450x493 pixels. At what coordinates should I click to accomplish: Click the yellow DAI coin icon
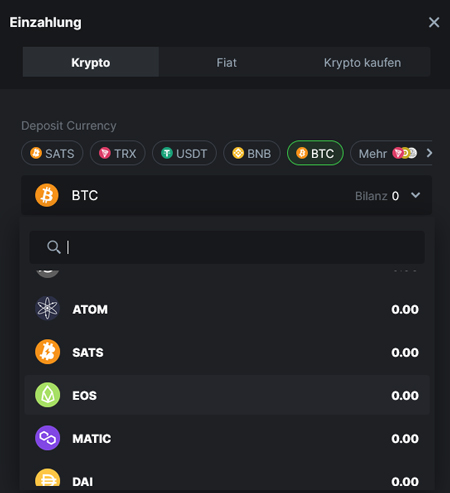47,477
